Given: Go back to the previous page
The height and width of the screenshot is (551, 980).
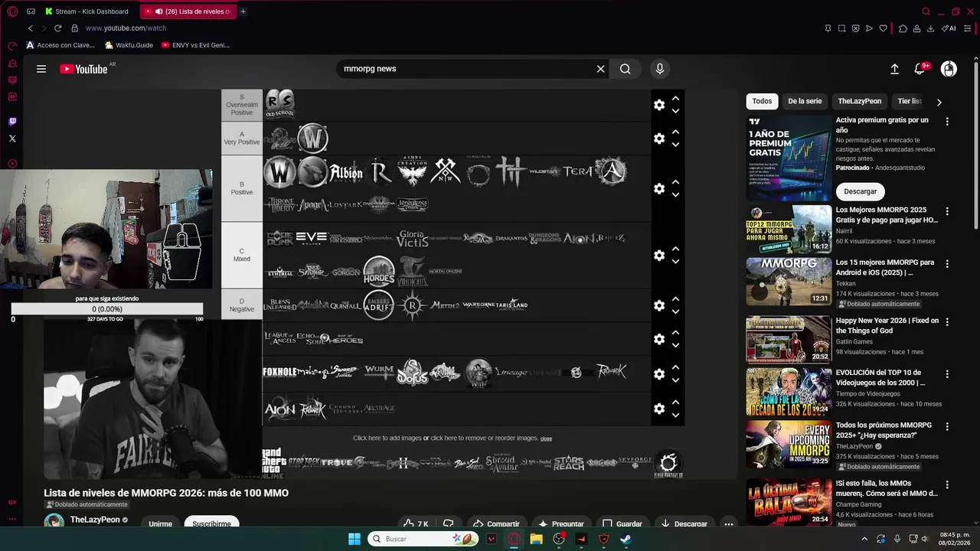Looking at the screenshot, I should click(x=30, y=28).
